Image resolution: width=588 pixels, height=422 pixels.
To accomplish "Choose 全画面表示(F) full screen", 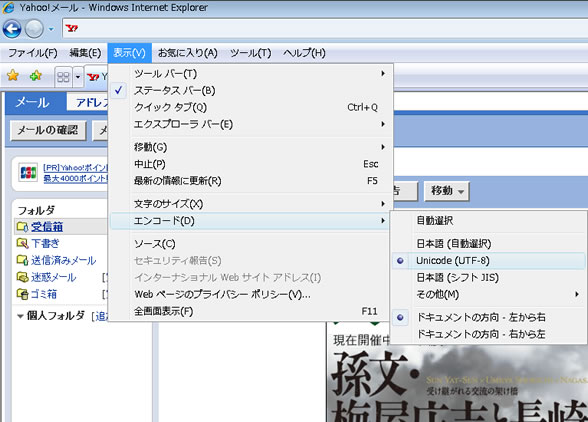I will tap(250, 311).
